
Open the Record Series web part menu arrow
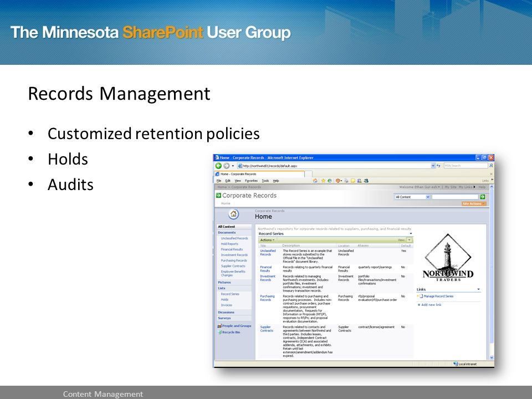click(x=411, y=234)
